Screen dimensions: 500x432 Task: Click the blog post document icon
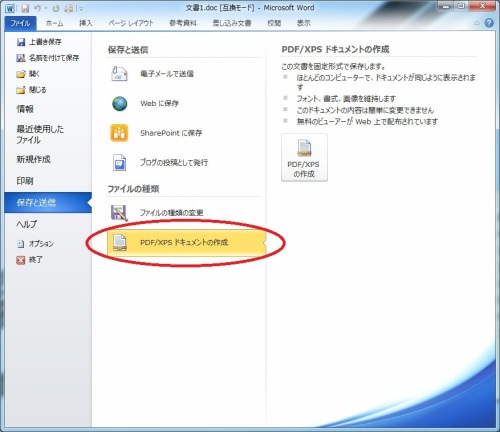(119, 163)
